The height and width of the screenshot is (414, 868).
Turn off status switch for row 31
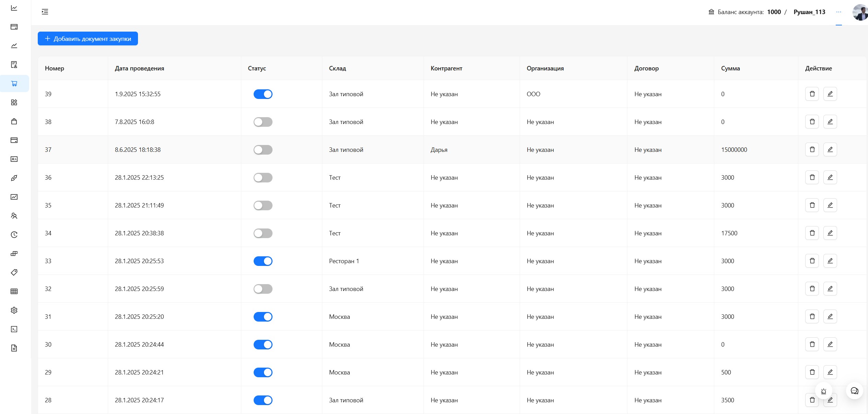pyautogui.click(x=263, y=317)
